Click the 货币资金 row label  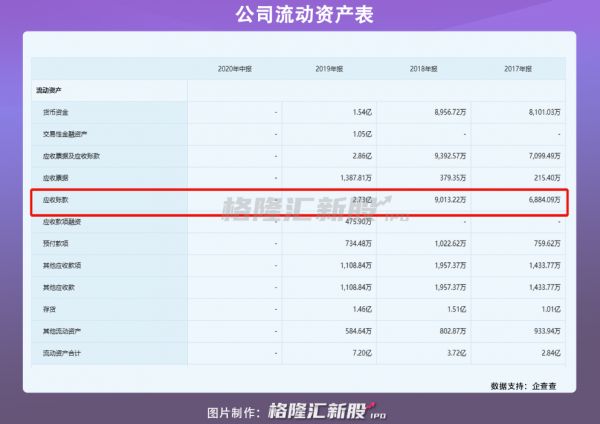tap(56, 113)
